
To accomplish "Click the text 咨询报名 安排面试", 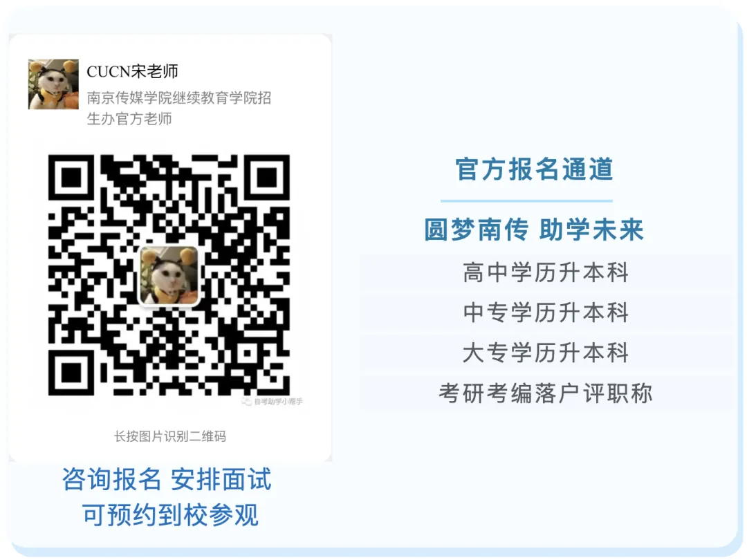I will [167, 479].
